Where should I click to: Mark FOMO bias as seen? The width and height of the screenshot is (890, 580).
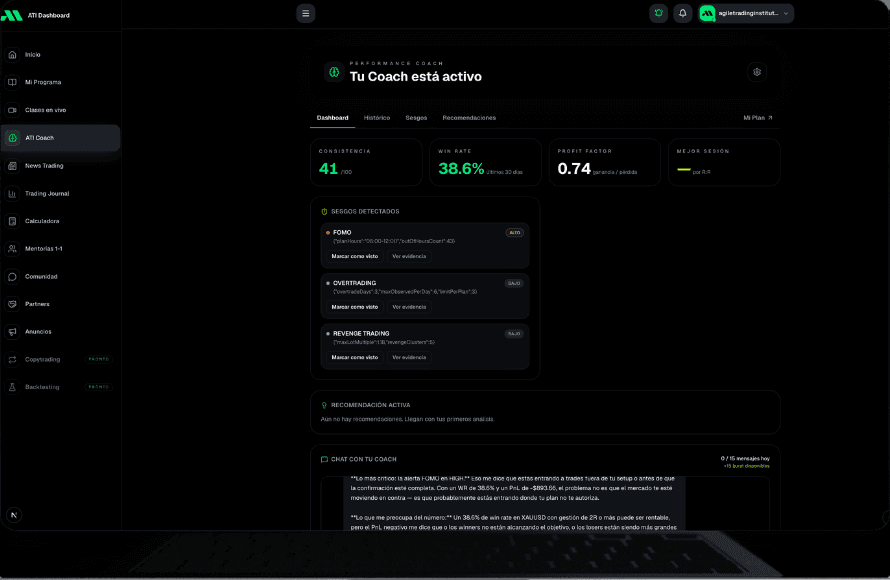[x=355, y=257]
